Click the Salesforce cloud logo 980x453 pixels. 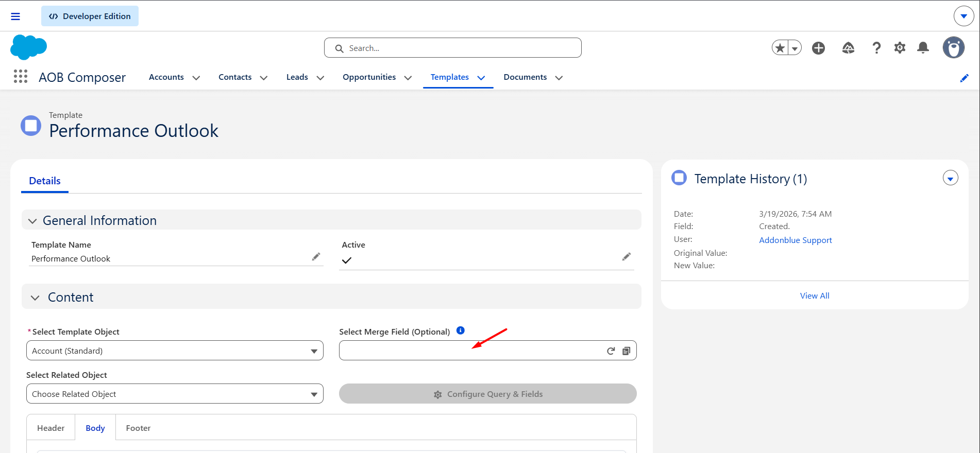pos(28,47)
